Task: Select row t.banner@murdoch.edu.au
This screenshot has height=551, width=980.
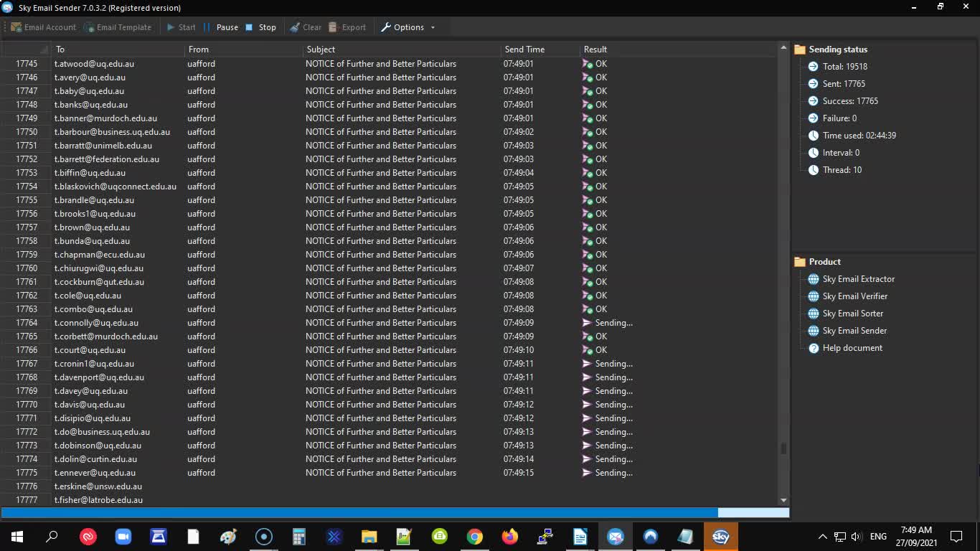Action: pos(389,118)
